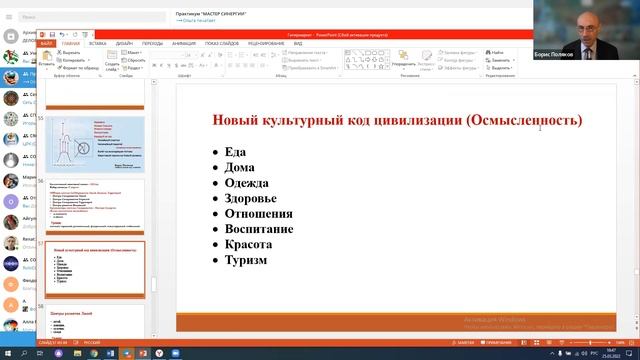Open Yandex browser from the taskbar

160,353
